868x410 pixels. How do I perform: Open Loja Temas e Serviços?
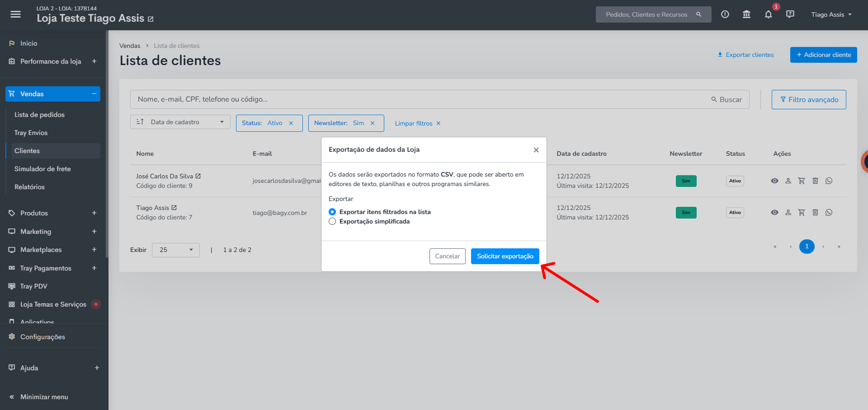click(x=53, y=304)
